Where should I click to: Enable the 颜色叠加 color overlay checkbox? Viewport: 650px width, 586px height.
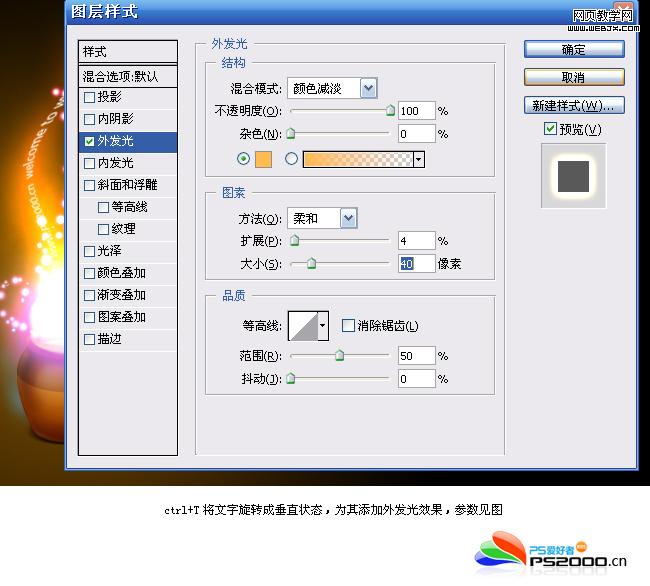click(x=89, y=273)
